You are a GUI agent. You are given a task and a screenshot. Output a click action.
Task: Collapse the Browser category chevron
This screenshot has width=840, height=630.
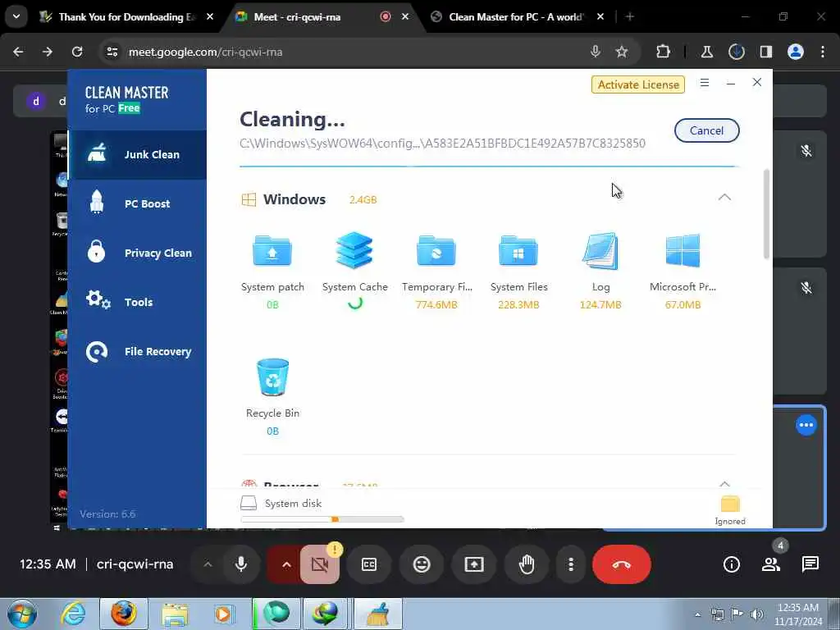click(x=724, y=484)
